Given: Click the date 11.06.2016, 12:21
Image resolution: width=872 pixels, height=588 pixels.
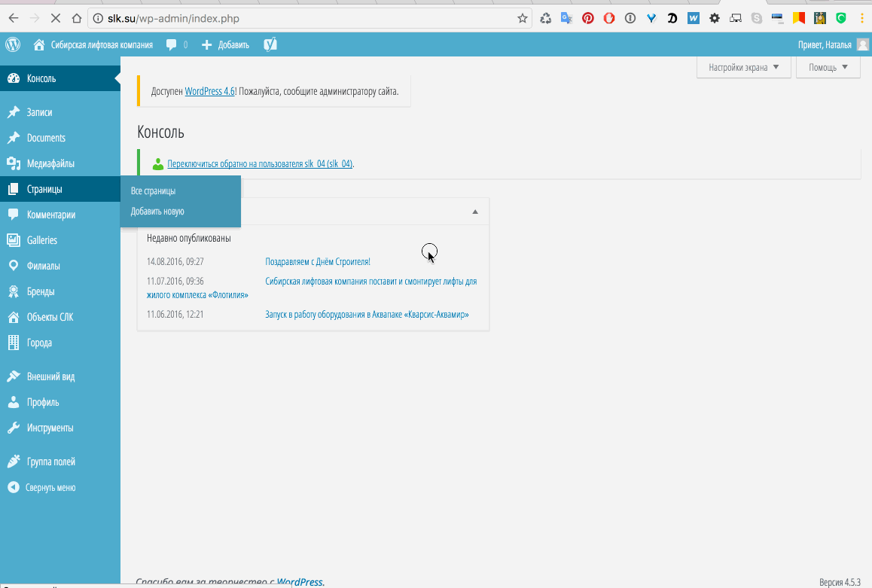Looking at the screenshot, I should 175,315.
